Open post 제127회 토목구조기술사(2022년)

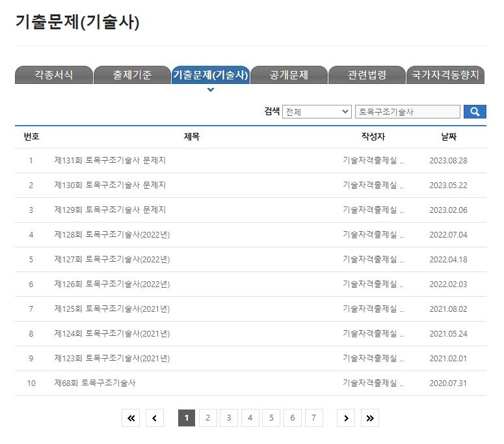pyautogui.click(x=112, y=259)
